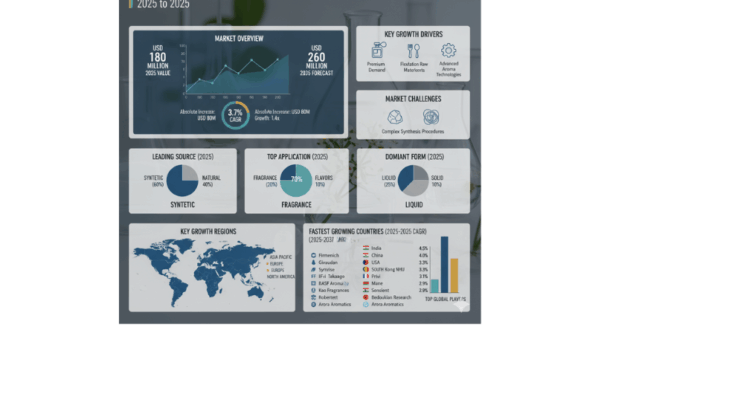The height and width of the screenshot is (400, 735).
Task: Click the gear icon for Advanced Aroma Technologies
Action: pyautogui.click(x=448, y=51)
